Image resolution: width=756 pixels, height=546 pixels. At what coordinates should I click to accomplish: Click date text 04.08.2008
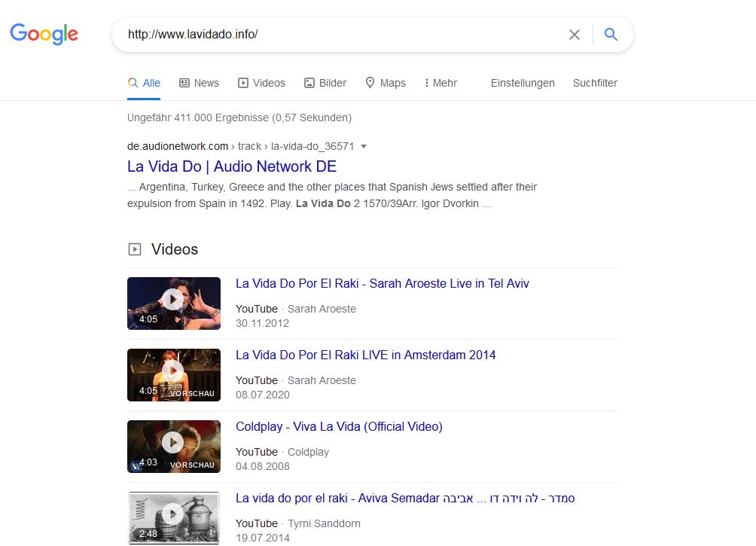262,466
